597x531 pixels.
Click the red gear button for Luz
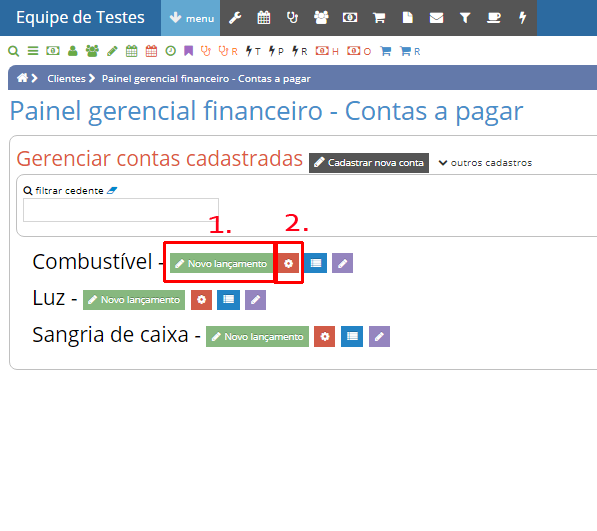click(201, 300)
